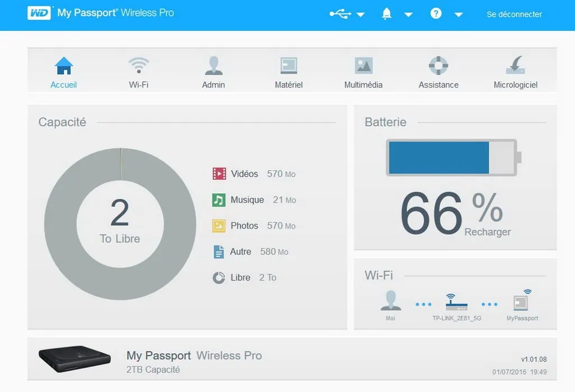Click the Musique note icon

point(219,199)
